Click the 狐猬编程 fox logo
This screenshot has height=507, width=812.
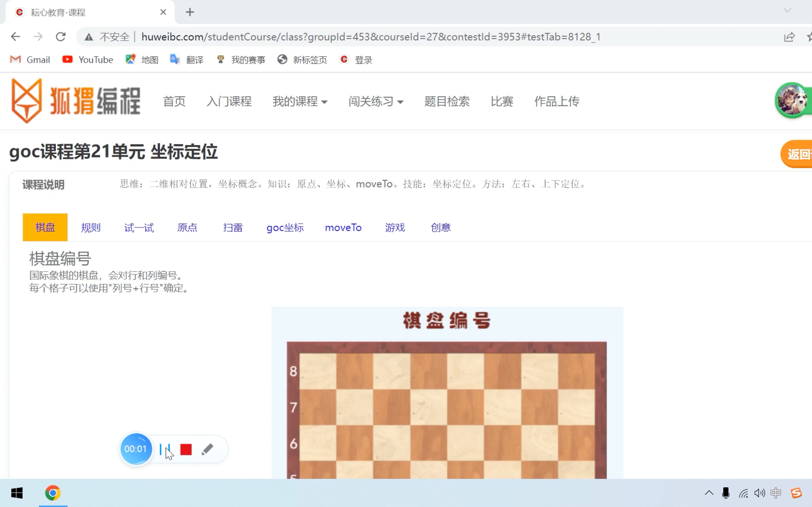(75, 101)
